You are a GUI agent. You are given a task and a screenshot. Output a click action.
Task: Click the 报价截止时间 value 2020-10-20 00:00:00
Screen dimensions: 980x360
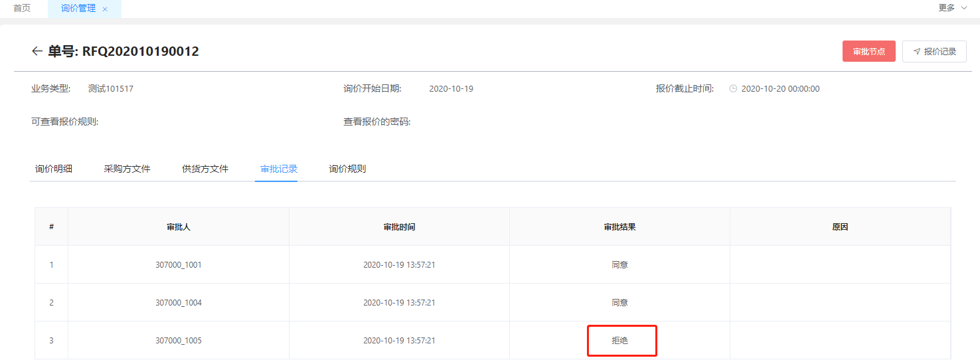[x=780, y=88]
